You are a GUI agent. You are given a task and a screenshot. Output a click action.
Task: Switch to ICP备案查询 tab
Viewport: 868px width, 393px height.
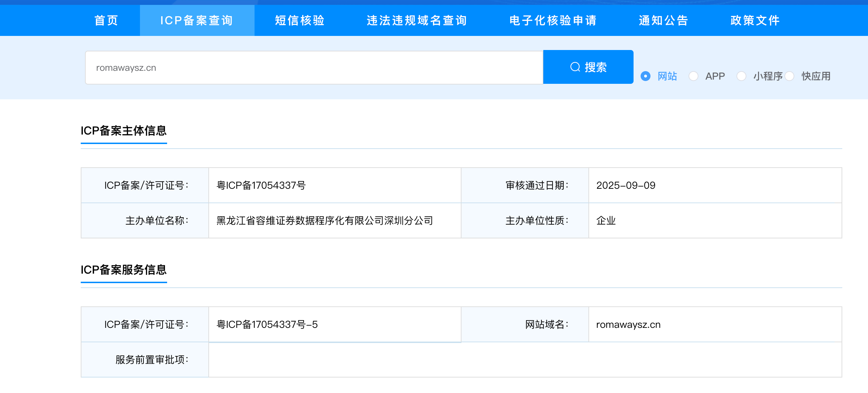[197, 20]
